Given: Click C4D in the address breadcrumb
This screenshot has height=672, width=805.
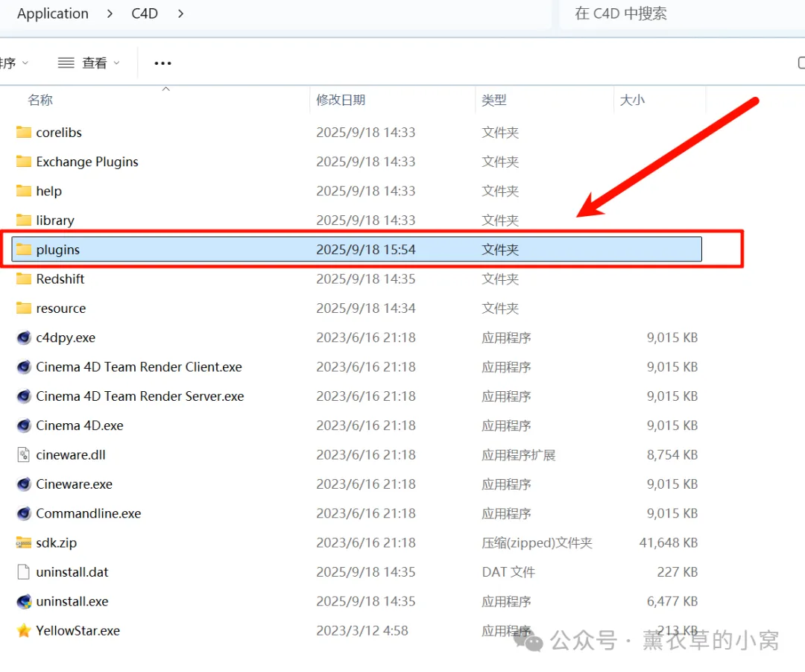Looking at the screenshot, I should [x=145, y=13].
